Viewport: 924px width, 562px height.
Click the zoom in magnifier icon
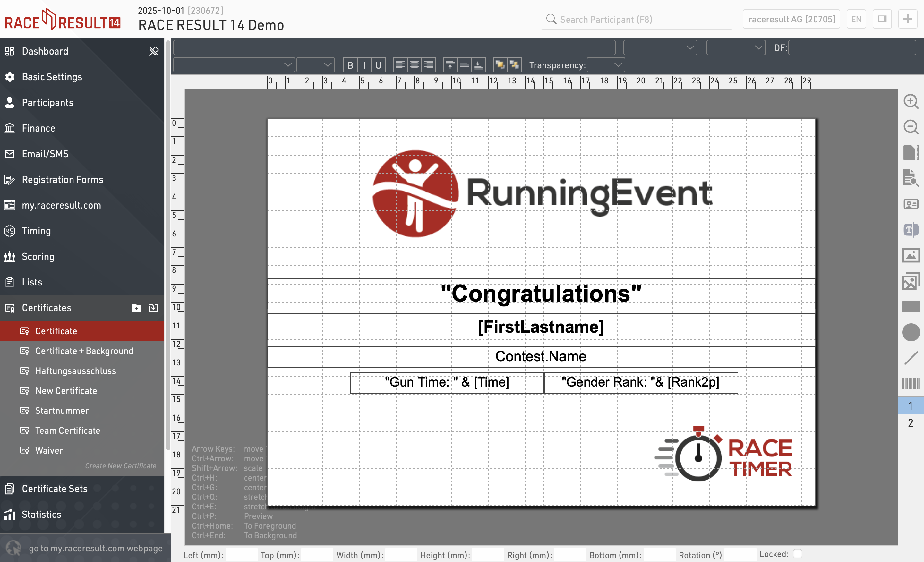coord(911,101)
